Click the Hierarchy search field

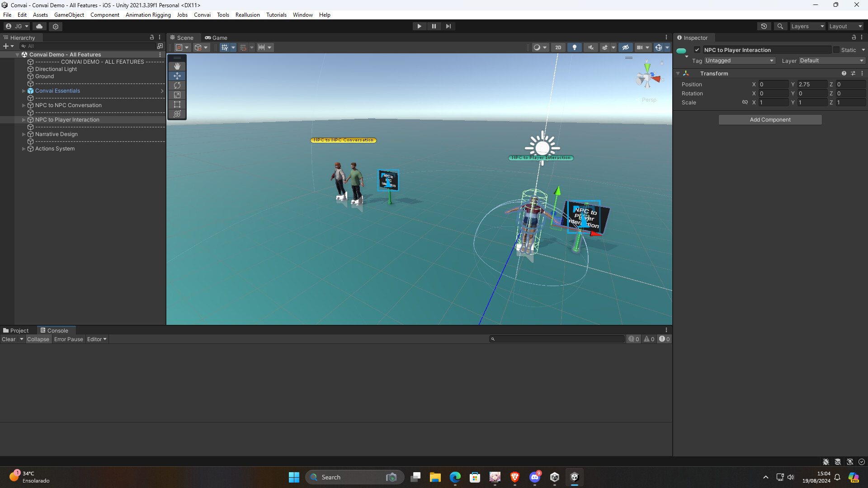tap(88, 46)
